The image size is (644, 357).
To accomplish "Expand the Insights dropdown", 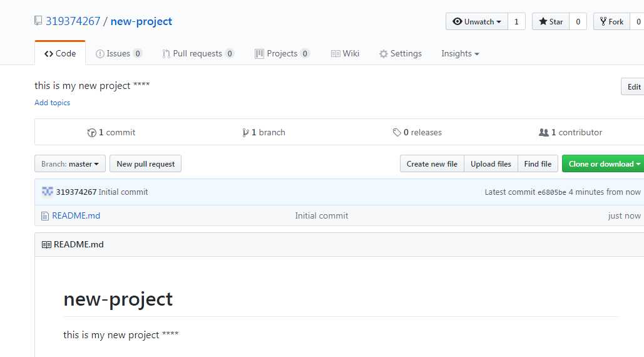I will click(460, 53).
